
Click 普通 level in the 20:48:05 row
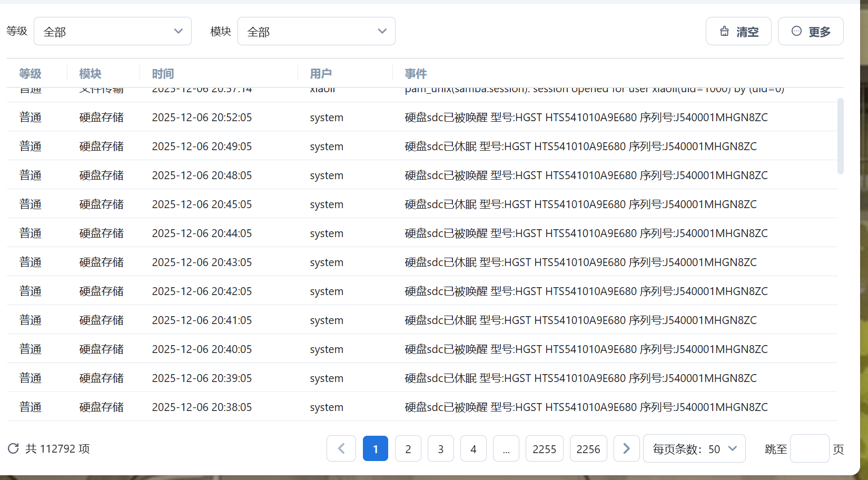coord(30,175)
